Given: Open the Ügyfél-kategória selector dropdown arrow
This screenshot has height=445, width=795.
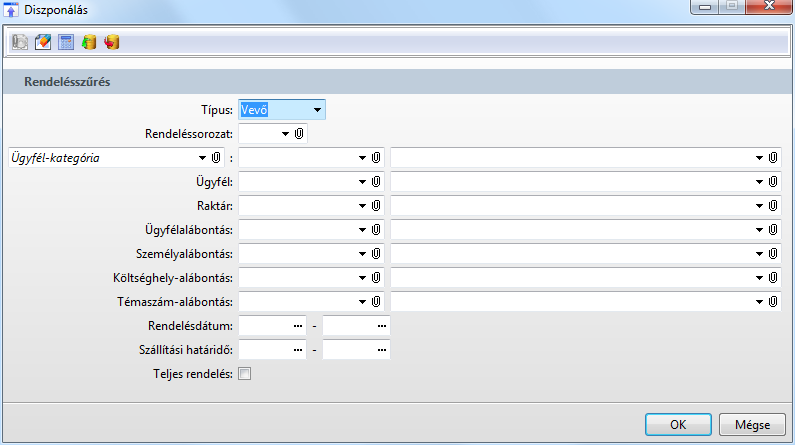Looking at the screenshot, I should (202, 158).
